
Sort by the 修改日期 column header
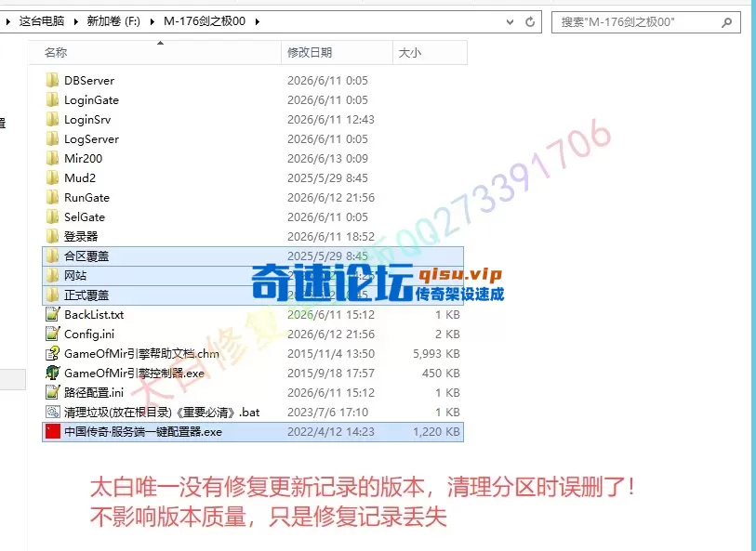click(337, 53)
